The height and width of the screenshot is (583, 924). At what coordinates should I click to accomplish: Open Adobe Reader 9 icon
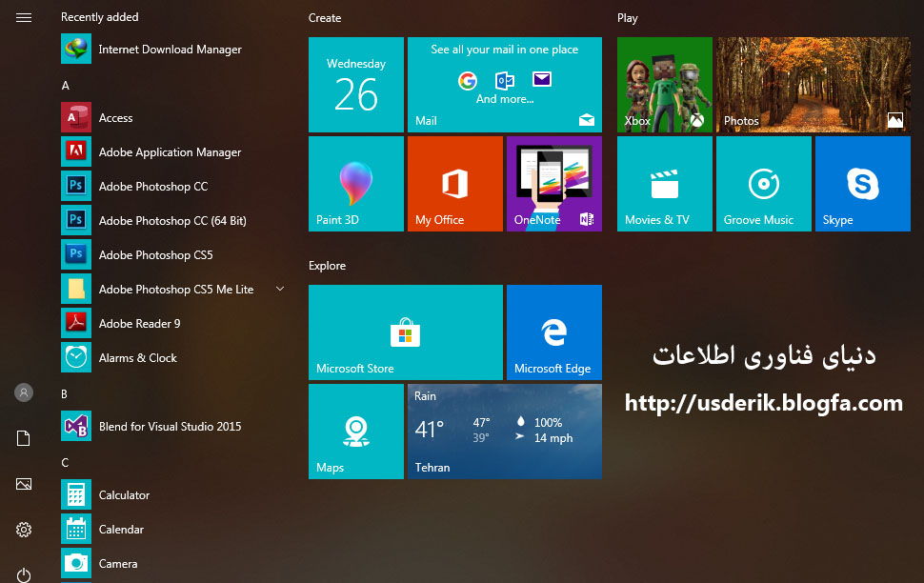click(x=76, y=323)
